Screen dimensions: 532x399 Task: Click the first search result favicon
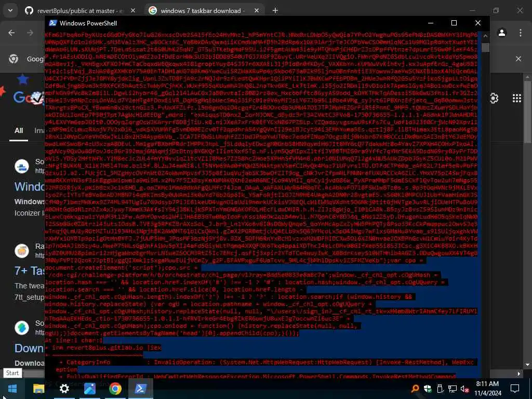(22, 166)
